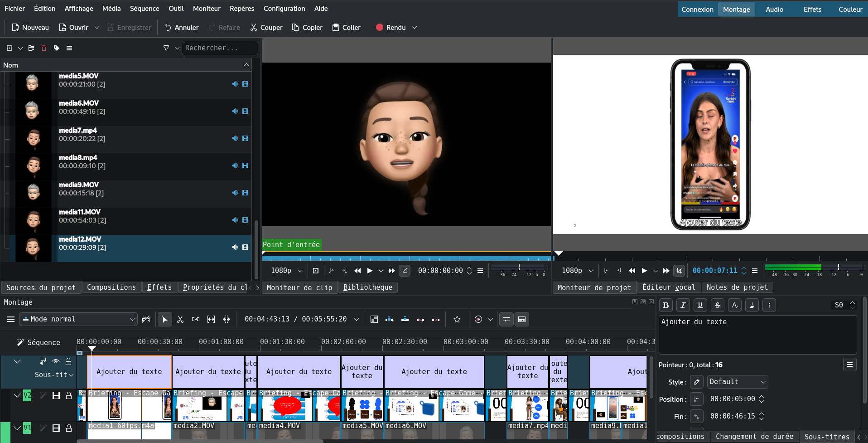868x443 pixels.
Task: Select the razor (scissors) tool in timeline toolbar
Action: click(x=180, y=319)
